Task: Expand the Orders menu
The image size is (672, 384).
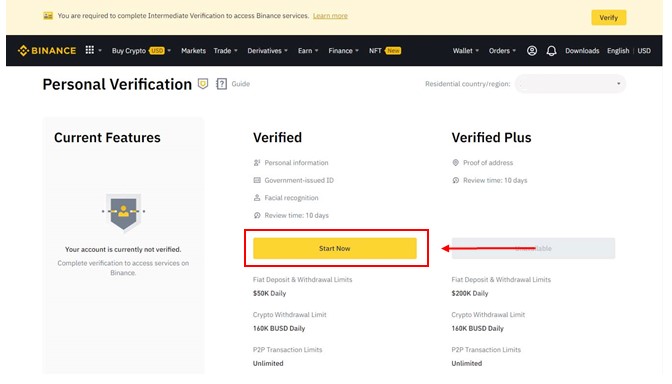Action: [502, 51]
